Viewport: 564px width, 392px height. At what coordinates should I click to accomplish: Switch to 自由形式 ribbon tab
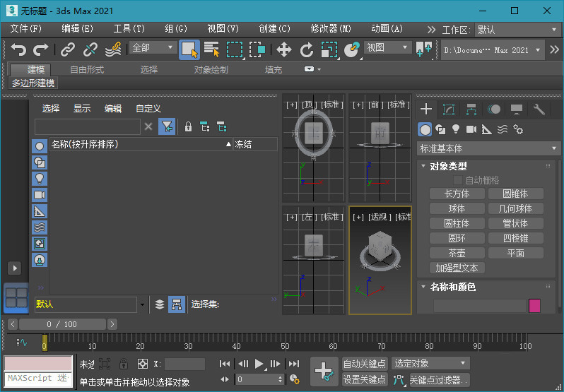pyautogui.click(x=87, y=70)
